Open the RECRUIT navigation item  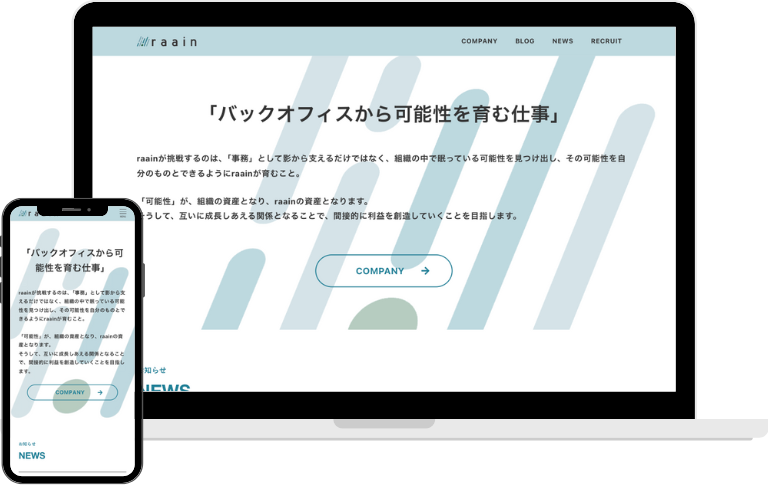coord(606,42)
